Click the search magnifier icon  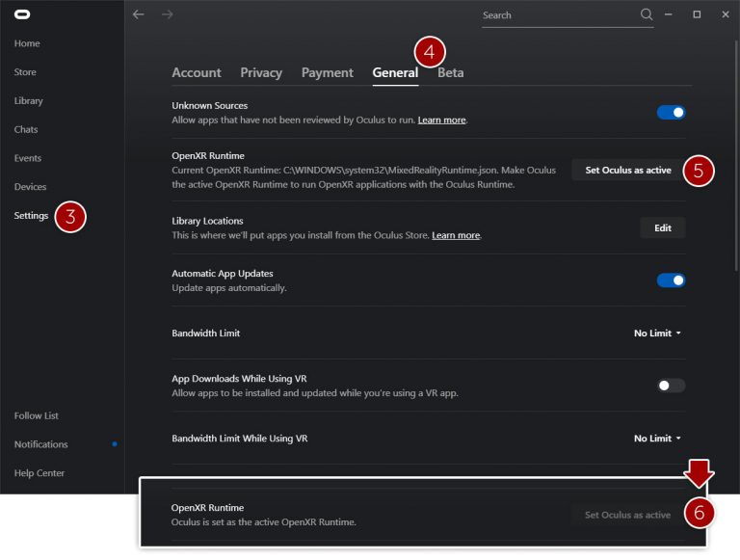[x=647, y=14]
